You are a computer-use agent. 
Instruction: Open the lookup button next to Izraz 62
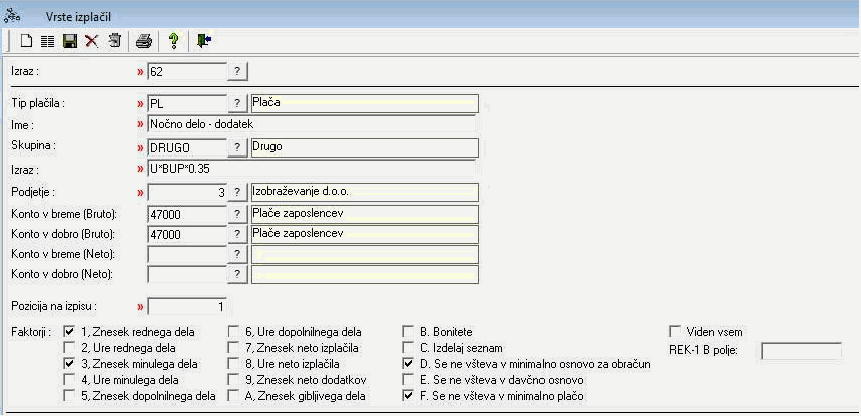(x=237, y=71)
